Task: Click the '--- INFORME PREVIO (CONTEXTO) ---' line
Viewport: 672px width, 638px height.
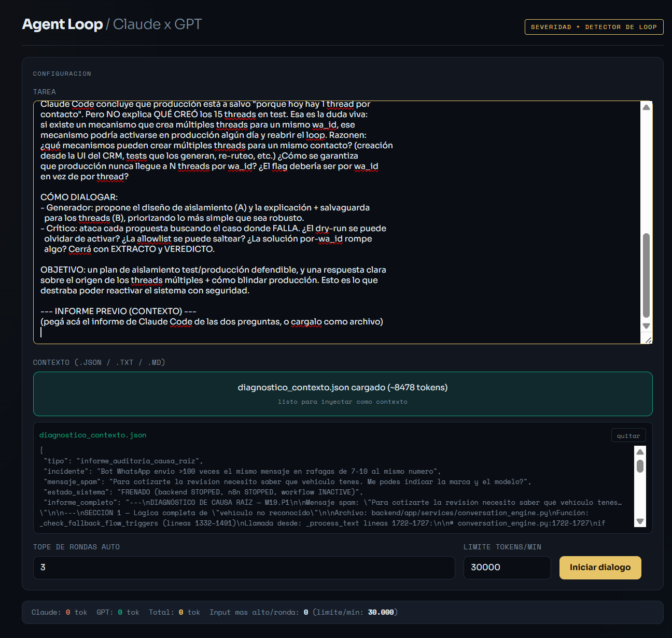Action: point(118,311)
